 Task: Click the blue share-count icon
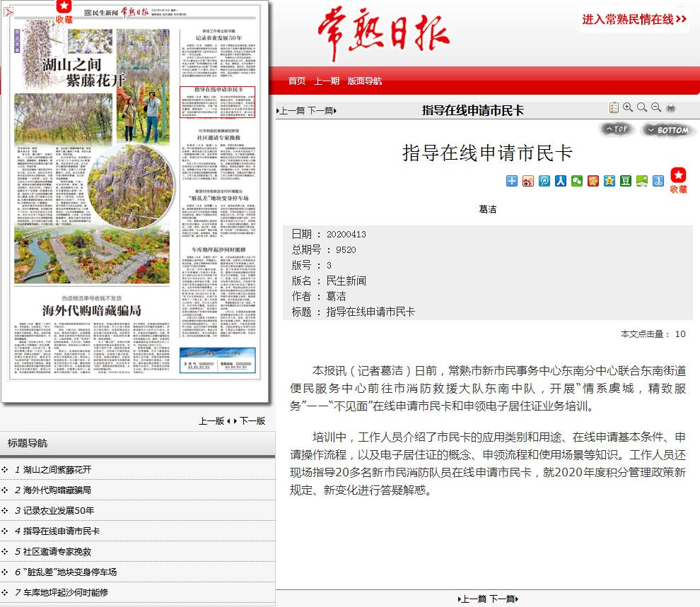[x=658, y=181]
